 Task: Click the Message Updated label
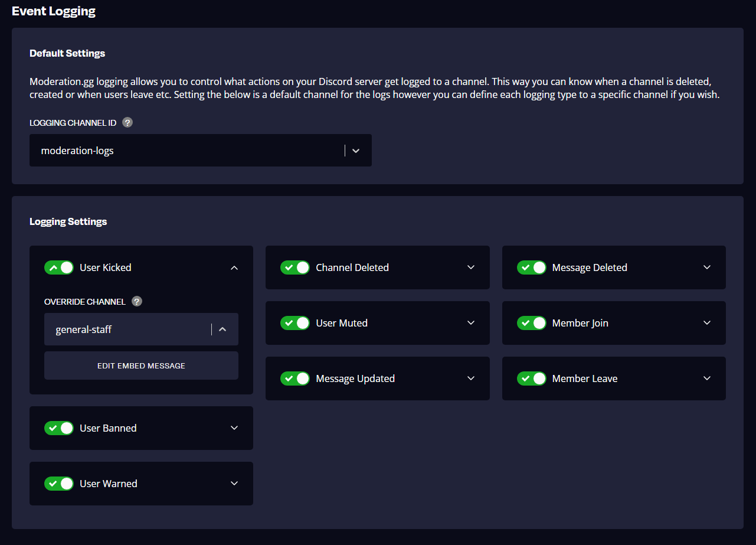coord(355,378)
